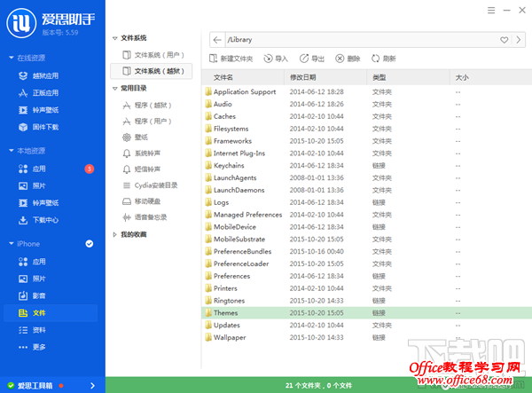Viewport: 532px width, 393px height.
Task: Open 语音备忘录 item
Action: [x=145, y=217]
